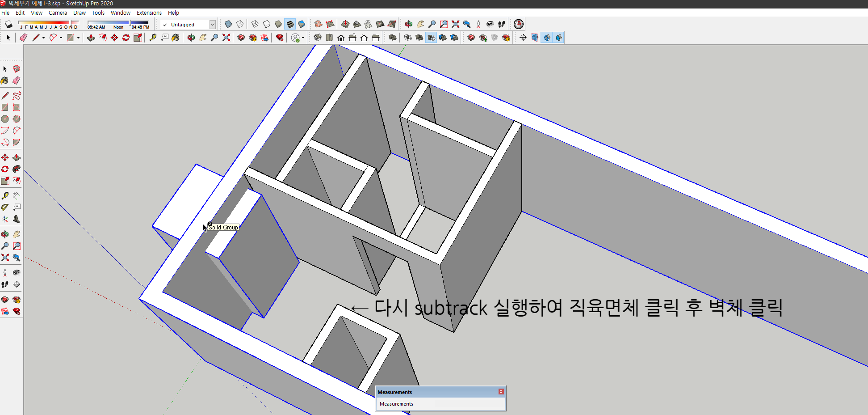Enable Shaded face style
This screenshot has width=868, height=415.
click(278, 24)
